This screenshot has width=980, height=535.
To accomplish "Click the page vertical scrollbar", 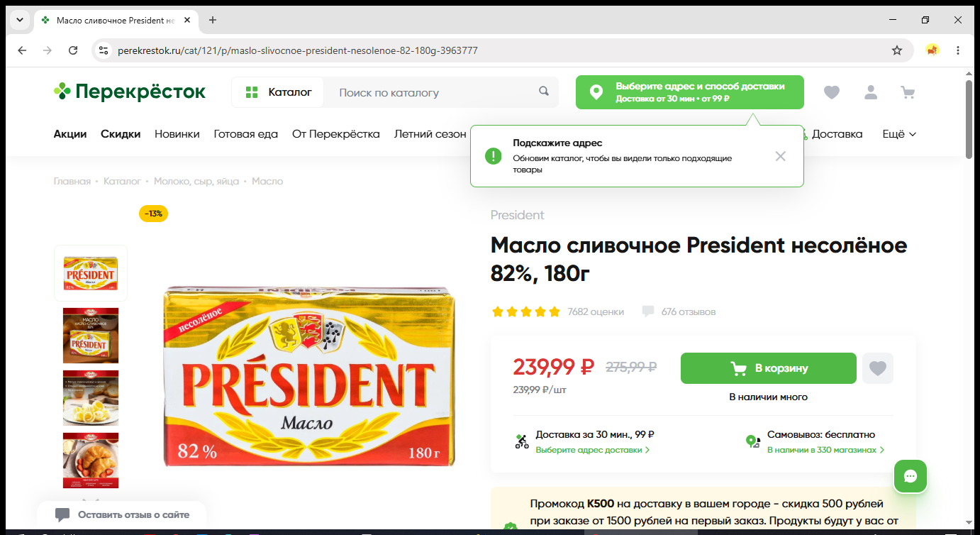I will click(x=969, y=119).
